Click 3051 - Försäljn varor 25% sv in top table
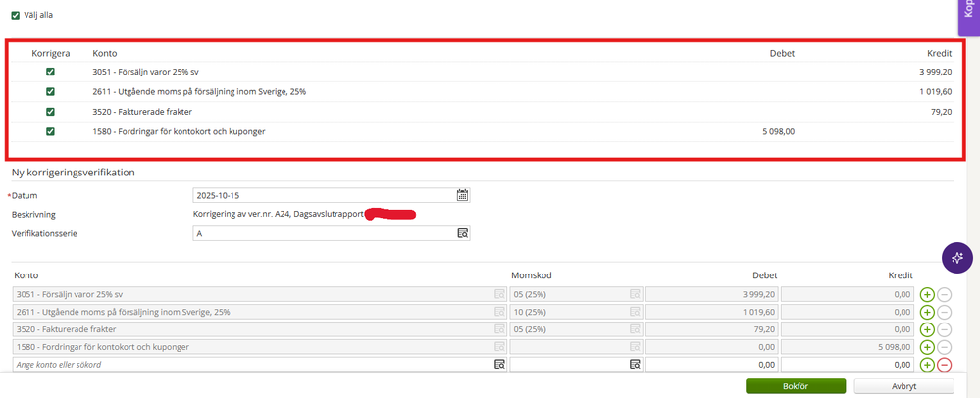This screenshot has width=980, height=398. click(x=145, y=72)
